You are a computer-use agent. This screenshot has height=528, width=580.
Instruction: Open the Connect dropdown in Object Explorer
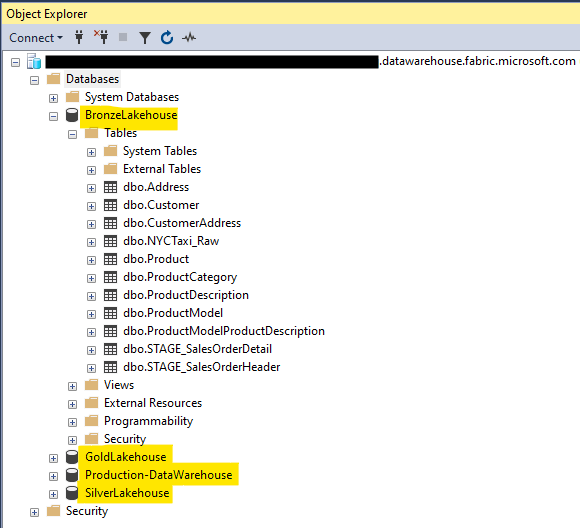coord(36,38)
